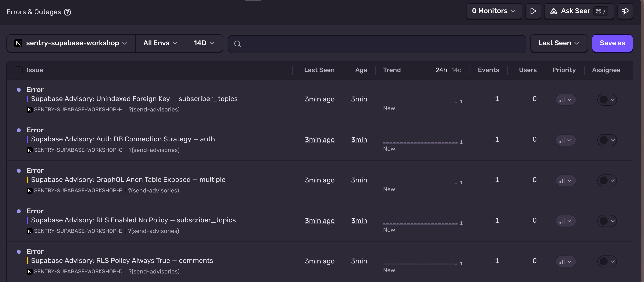Screen dimensions: 644x282
Task: Open priority dropdown for RLS Enabled No Policy issue
Action: [566, 221]
